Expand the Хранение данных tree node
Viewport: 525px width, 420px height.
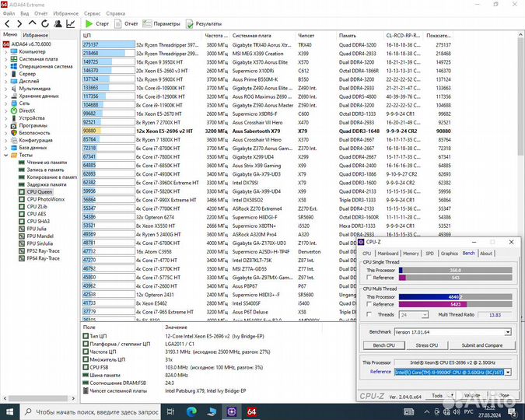coord(5,96)
